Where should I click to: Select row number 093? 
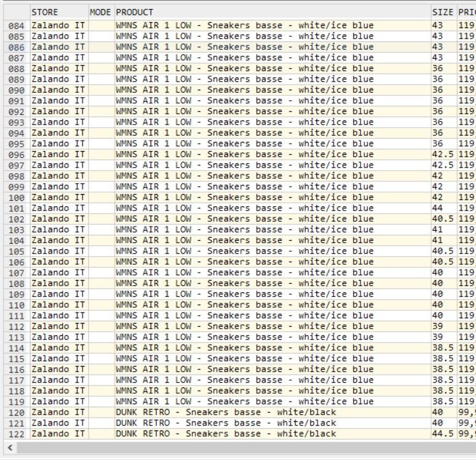[x=17, y=122]
